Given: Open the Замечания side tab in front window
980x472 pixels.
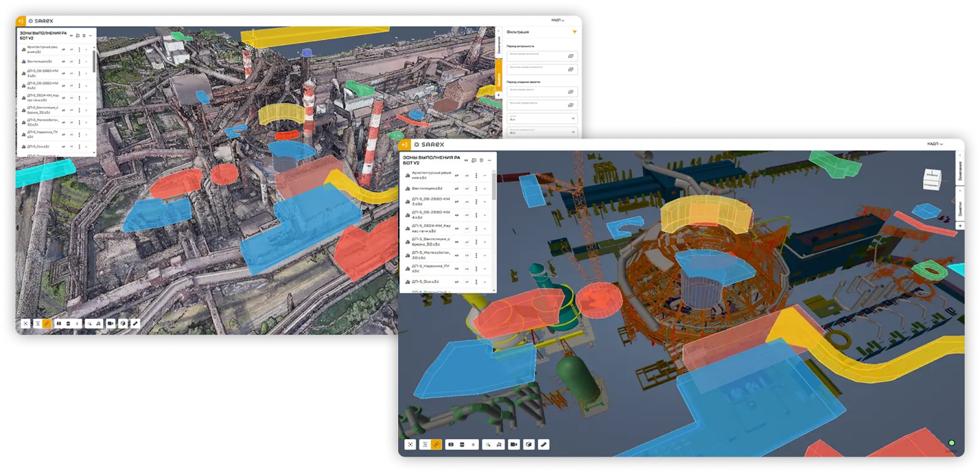Looking at the screenshot, I should [x=960, y=171].
